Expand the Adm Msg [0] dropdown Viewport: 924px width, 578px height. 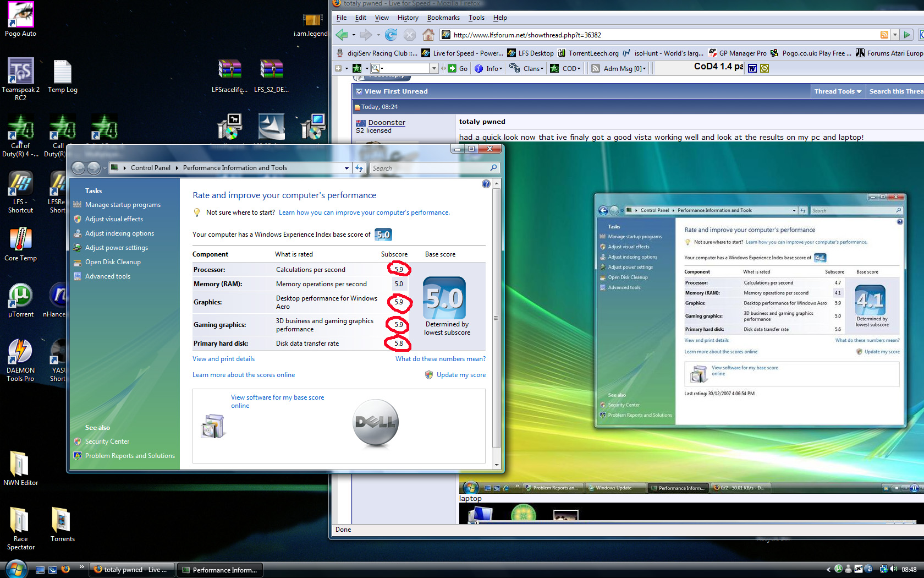(618, 68)
